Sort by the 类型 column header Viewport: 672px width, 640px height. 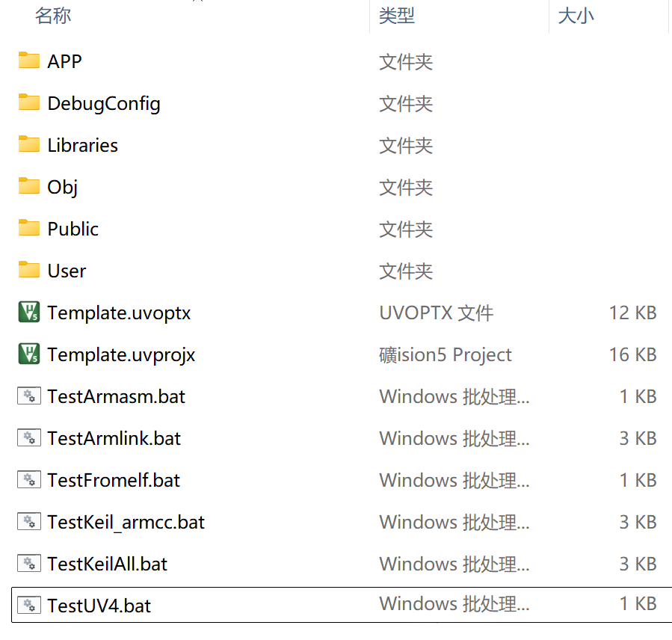click(x=397, y=16)
